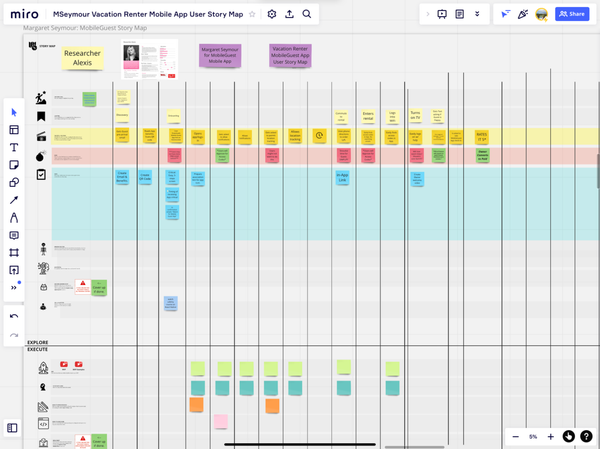Click the Share button
This screenshot has width=600, height=449.
tap(572, 15)
